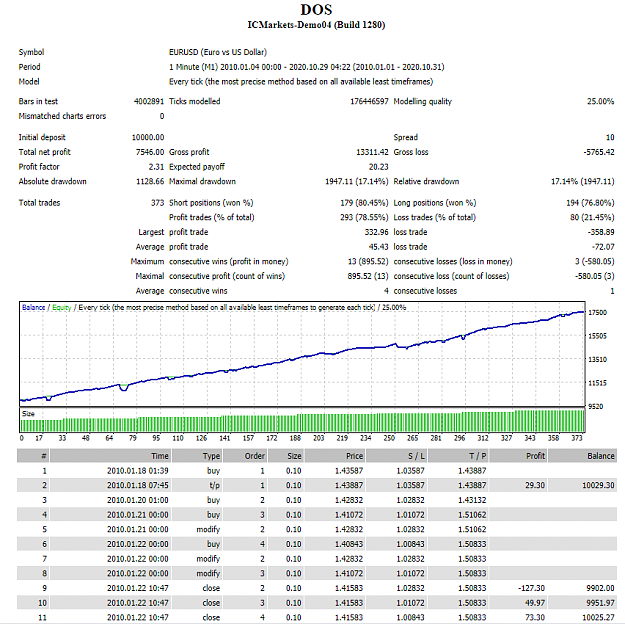Screen dimensions: 625x624
Task: Click the Size label in volume chart
Action: tap(28, 413)
